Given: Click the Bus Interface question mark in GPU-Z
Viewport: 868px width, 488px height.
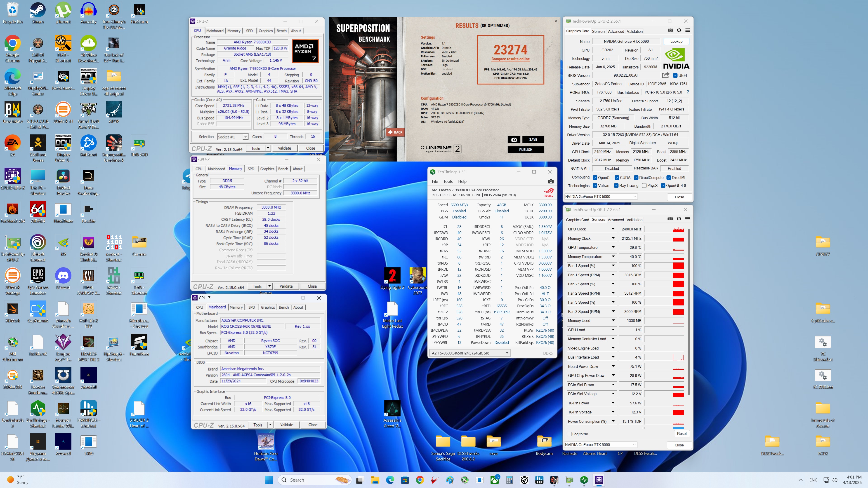Looking at the screenshot, I should (x=688, y=92).
